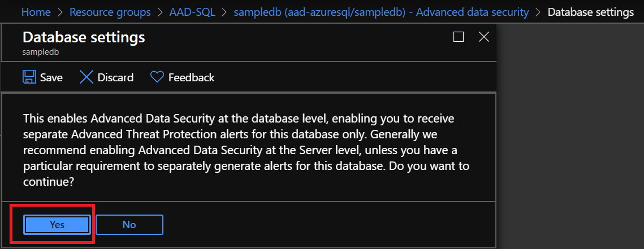Choose the Discard text in the toolbar
The image size is (644, 249).
coord(115,77)
